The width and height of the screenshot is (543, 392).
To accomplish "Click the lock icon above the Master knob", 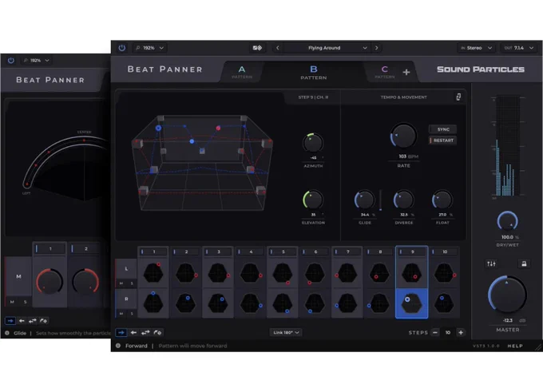I will tap(524, 264).
